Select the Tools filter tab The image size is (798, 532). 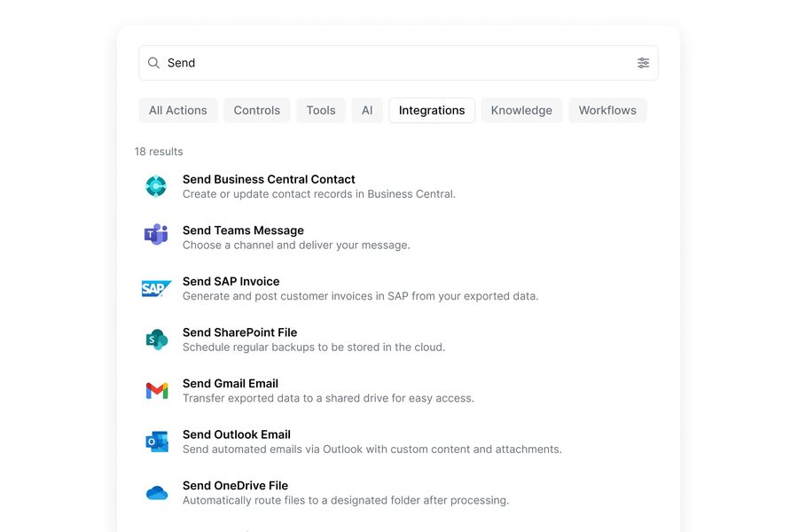coord(321,111)
